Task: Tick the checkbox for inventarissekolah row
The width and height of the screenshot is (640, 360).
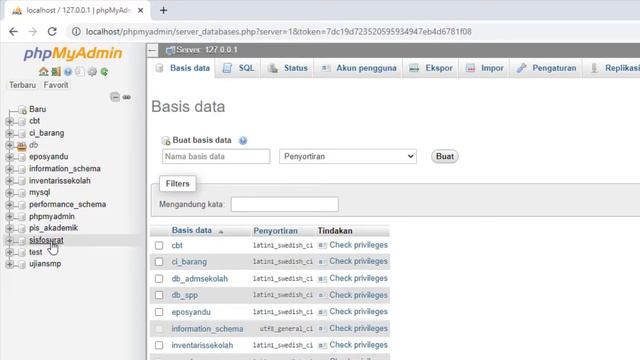Action: coord(159,345)
